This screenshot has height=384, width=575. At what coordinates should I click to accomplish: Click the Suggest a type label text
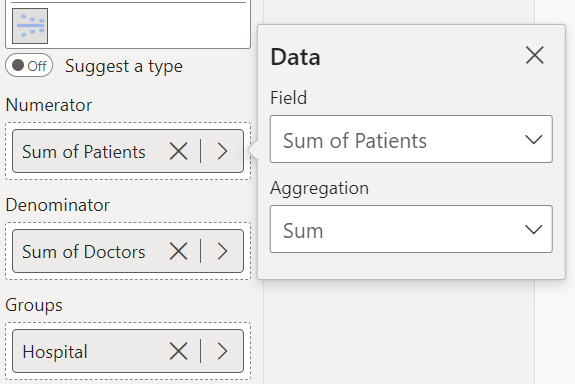[124, 66]
